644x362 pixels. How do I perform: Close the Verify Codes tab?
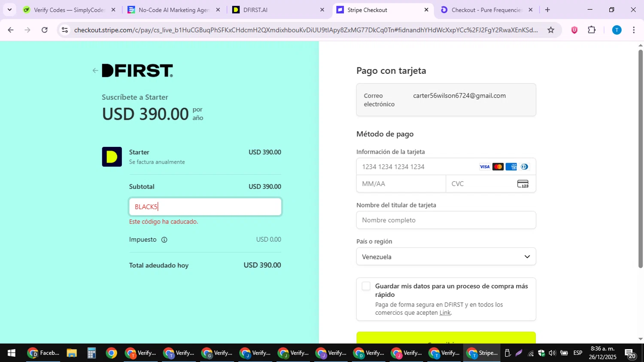coord(113,9)
